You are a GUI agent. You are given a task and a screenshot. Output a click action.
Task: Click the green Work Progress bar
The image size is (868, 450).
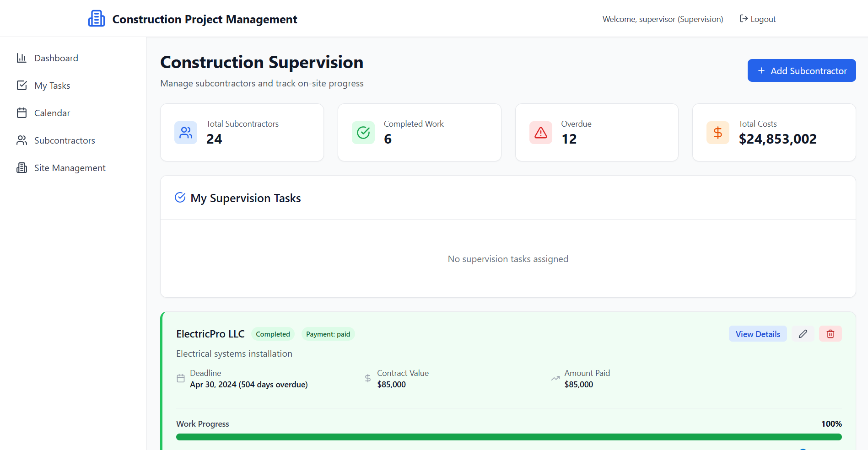508,437
